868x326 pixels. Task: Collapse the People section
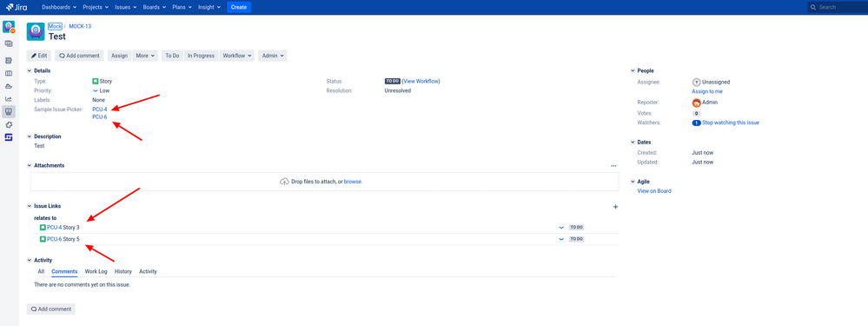(633, 70)
